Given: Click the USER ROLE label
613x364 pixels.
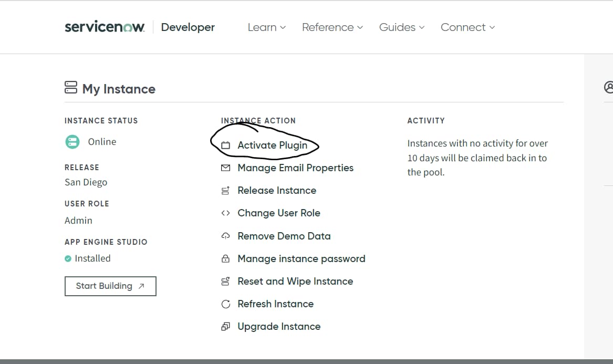Looking at the screenshot, I should tap(87, 204).
